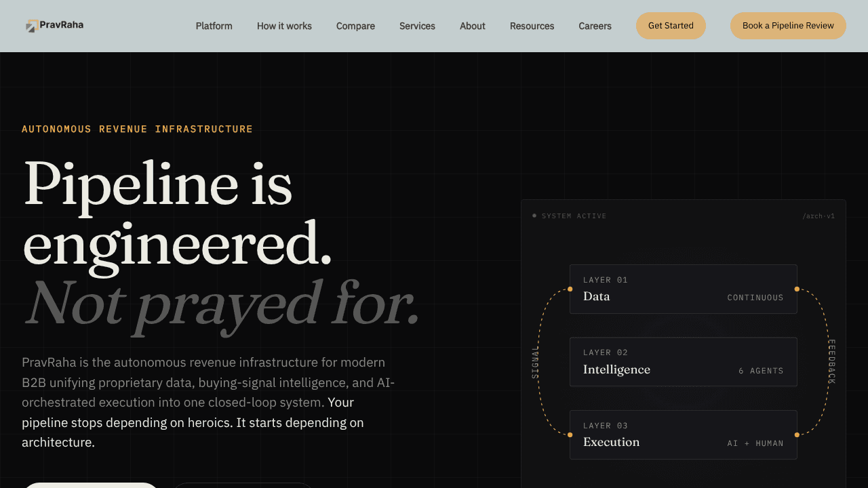
Task: Select Services in the navigation
Action: 417,26
